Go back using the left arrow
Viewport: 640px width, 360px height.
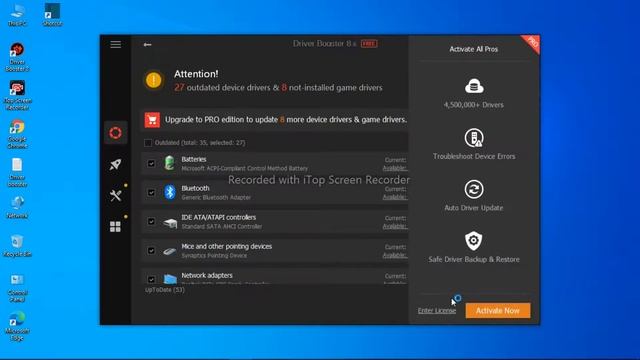(x=147, y=44)
